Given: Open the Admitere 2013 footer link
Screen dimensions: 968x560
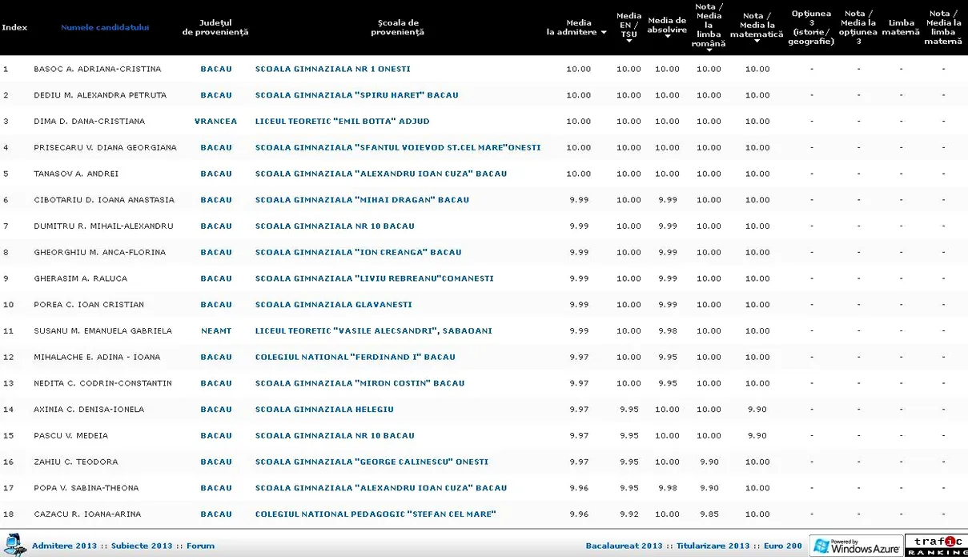Looking at the screenshot, I should (64, 546).
